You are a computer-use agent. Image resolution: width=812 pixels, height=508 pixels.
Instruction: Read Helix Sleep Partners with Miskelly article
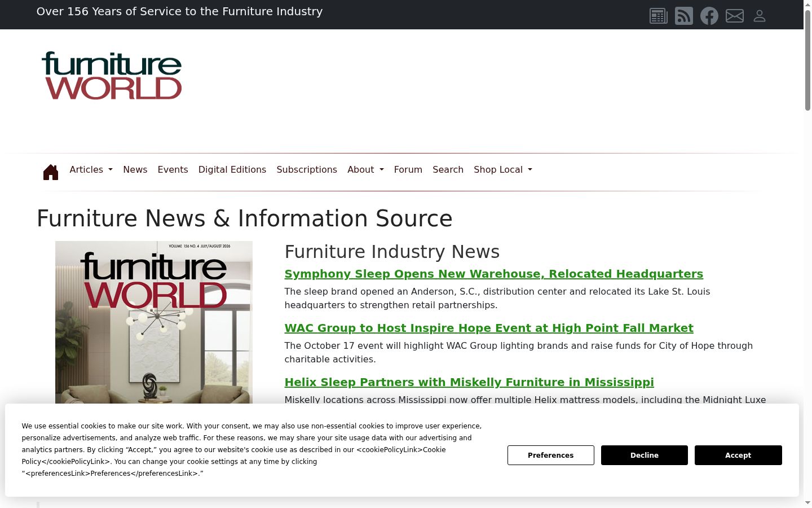click(469, 382)
